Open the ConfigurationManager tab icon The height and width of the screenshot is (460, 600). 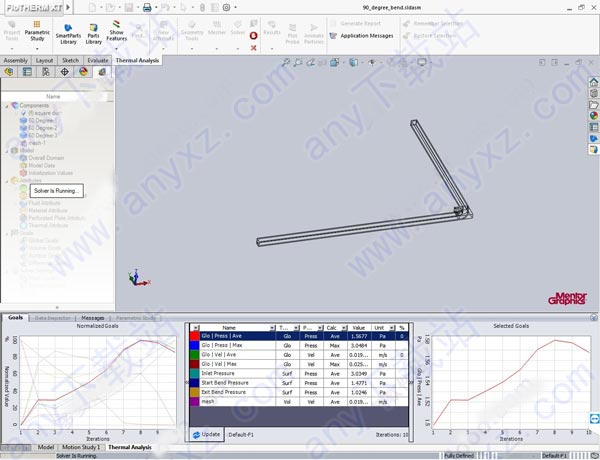46,72
